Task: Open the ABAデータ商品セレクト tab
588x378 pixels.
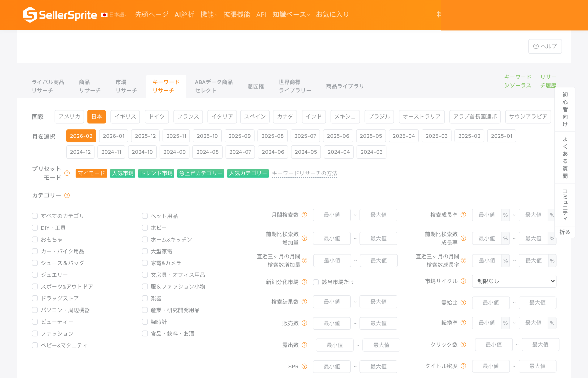Action: click(214, 86)
